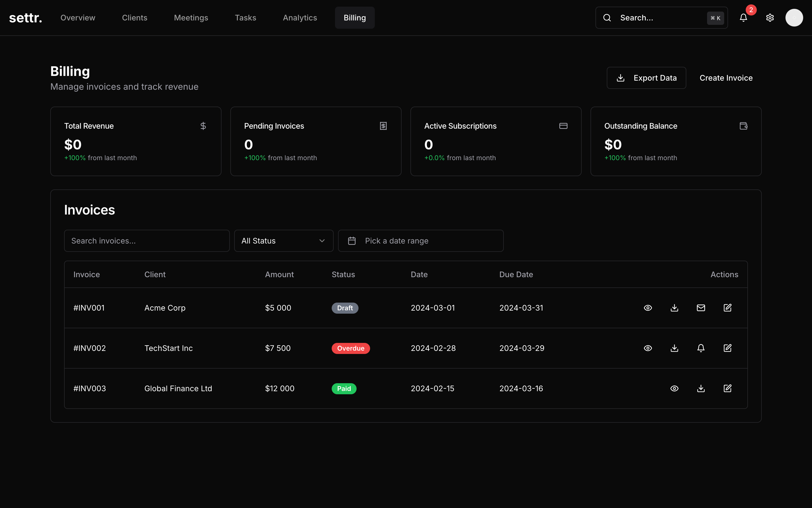Click the Due Date column header
812x508 pixels.
[516, 274]
